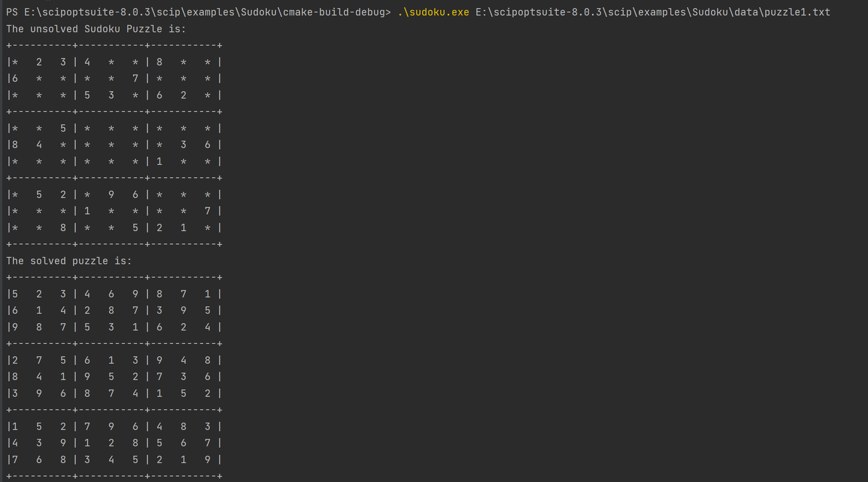
Task: Click digit 9 in unsolved puzzle's seventh row
Action: point(111,195)
